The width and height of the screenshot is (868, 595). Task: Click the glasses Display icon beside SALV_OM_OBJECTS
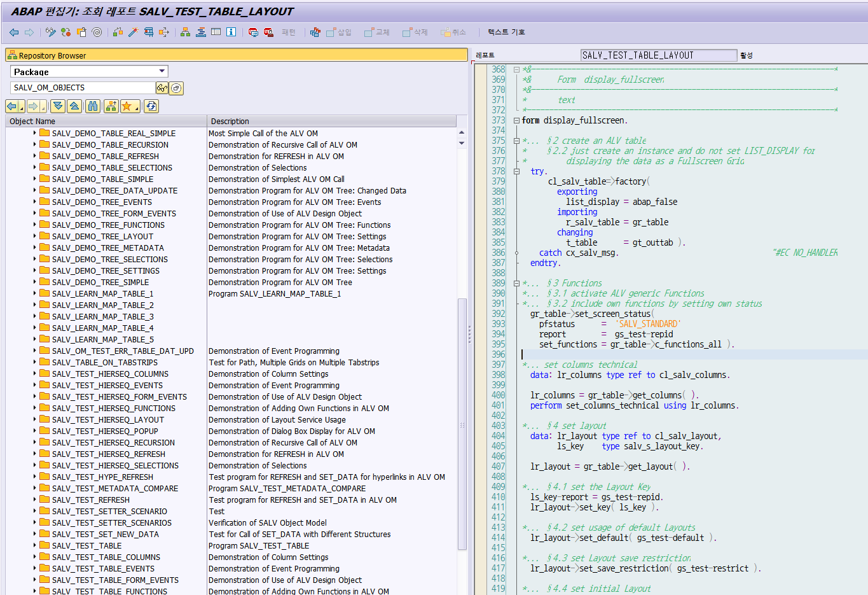click(x=162, y=88)
